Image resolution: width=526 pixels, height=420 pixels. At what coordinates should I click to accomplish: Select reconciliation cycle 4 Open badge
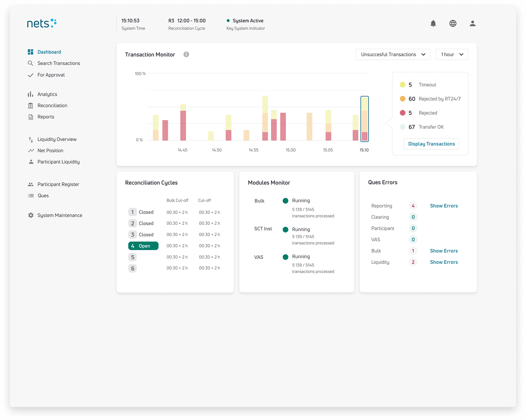coord(143,246)
